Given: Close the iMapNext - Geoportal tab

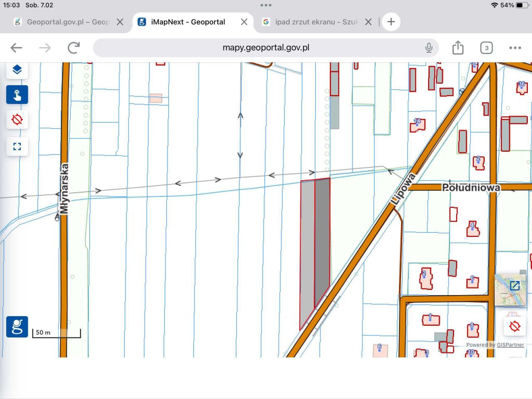Looking at the screenshot, I should (244, 22).
